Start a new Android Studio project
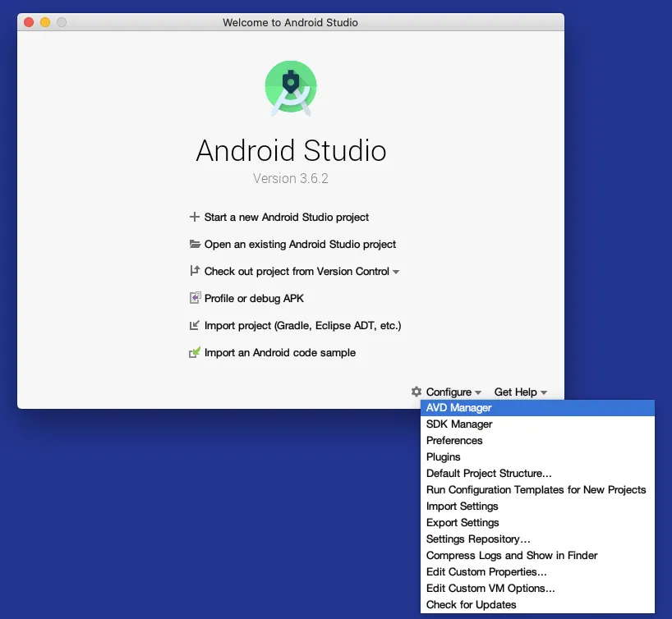 286,218
